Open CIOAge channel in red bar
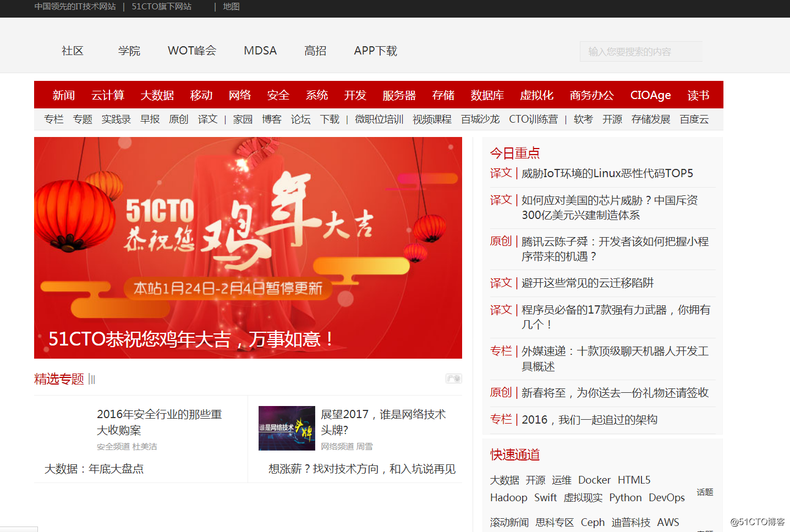Screen dimensions: 790x532 click(651, 95)
